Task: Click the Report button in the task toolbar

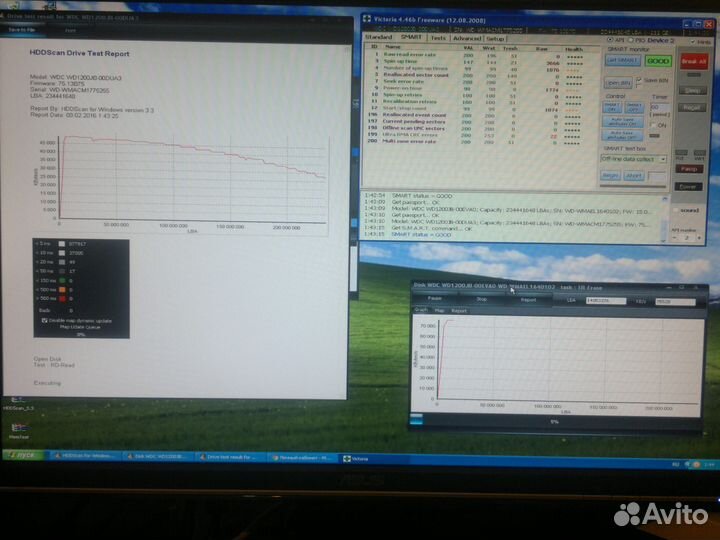Action: [528, 300]
